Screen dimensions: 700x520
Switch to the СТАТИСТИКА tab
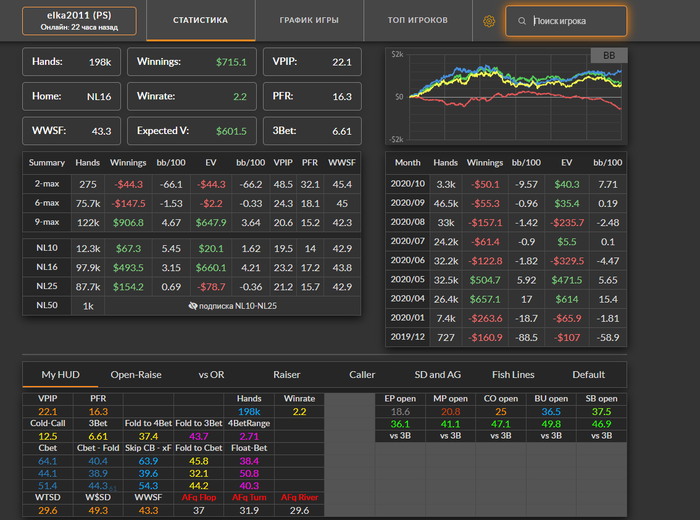point(199,21)
